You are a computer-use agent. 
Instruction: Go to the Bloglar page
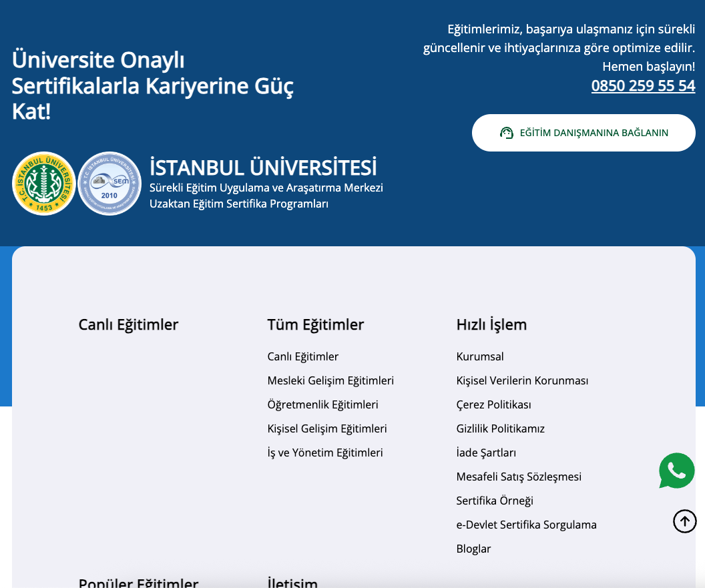coord(473,549)
